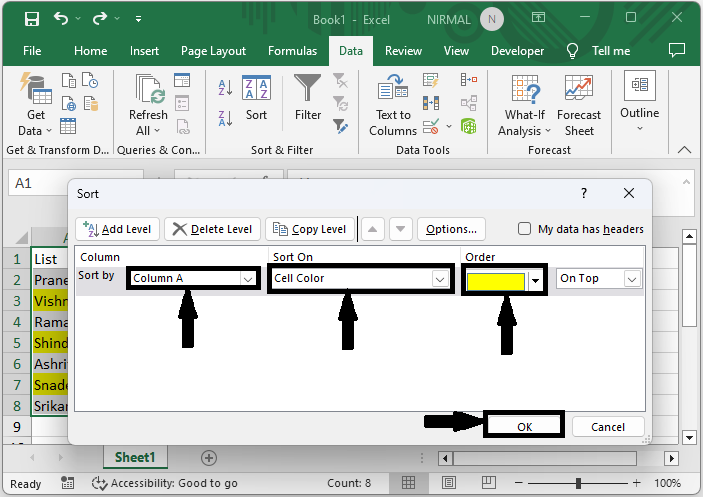Open the Sort dialog from the ribbon

point(256,97)
